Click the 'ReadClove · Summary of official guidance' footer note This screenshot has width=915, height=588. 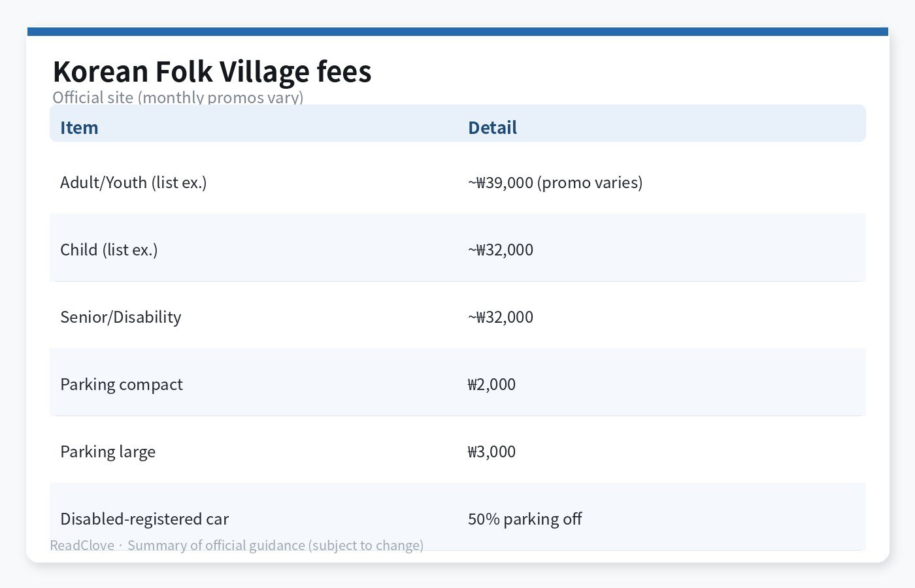tap(237, 546)
